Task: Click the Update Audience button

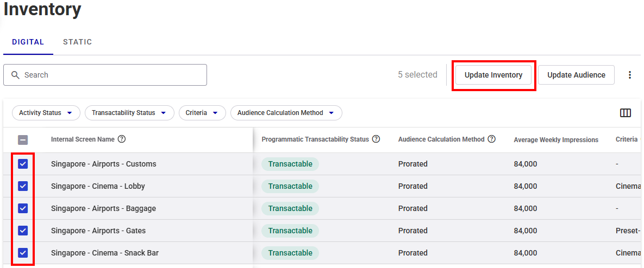Action: point(576,75)
